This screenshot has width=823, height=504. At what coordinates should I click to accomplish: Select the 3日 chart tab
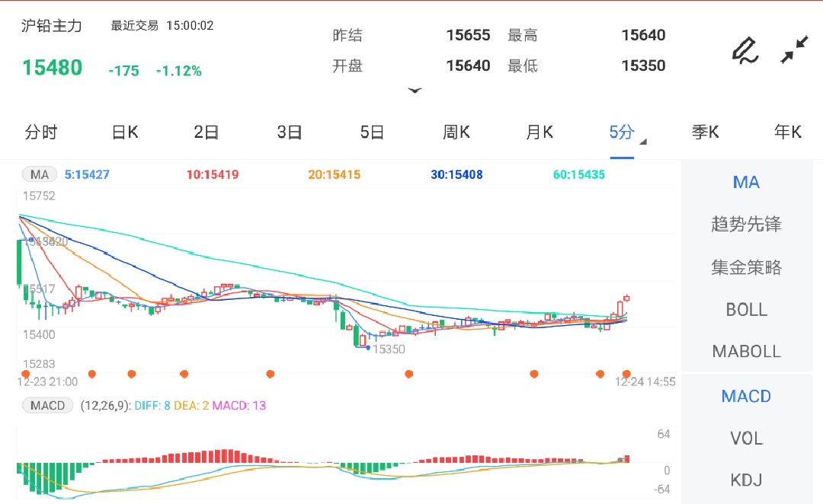point(290,132)
